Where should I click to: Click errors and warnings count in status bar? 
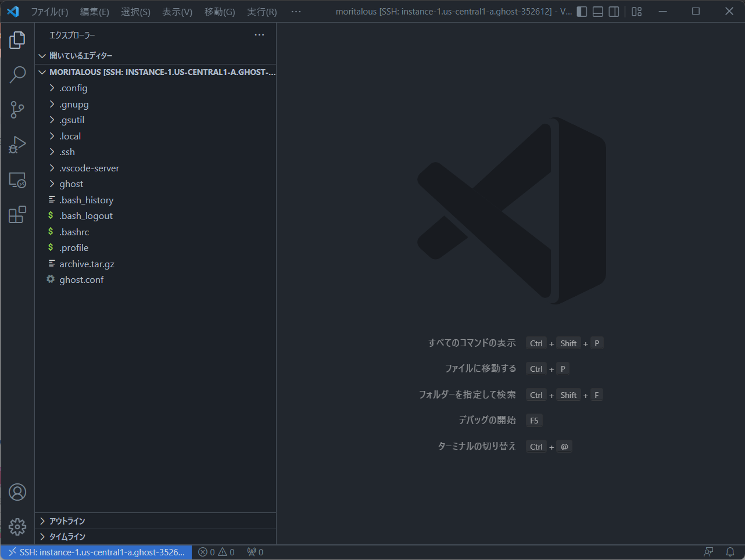coord(216,552)
